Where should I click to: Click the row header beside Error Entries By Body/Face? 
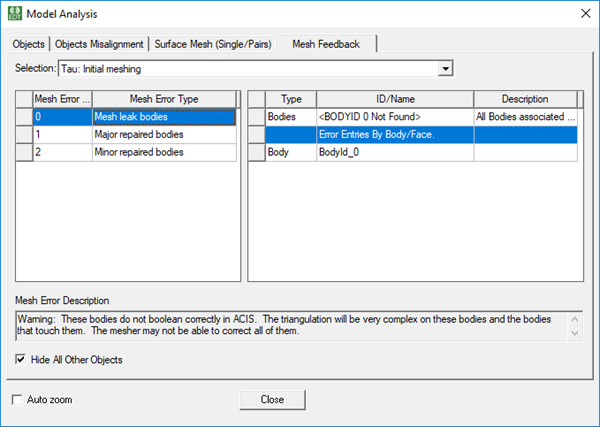(257, 134)
